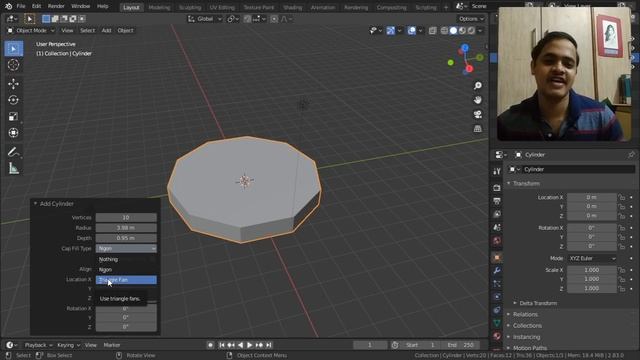
Task: Open the File menu
Action: click(x=21, y=7)
